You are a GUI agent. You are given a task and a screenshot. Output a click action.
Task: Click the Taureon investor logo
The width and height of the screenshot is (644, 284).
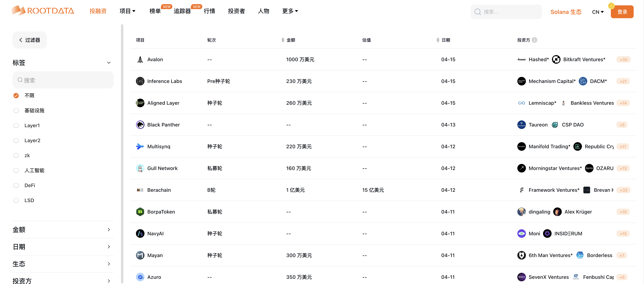pos(521,125)
